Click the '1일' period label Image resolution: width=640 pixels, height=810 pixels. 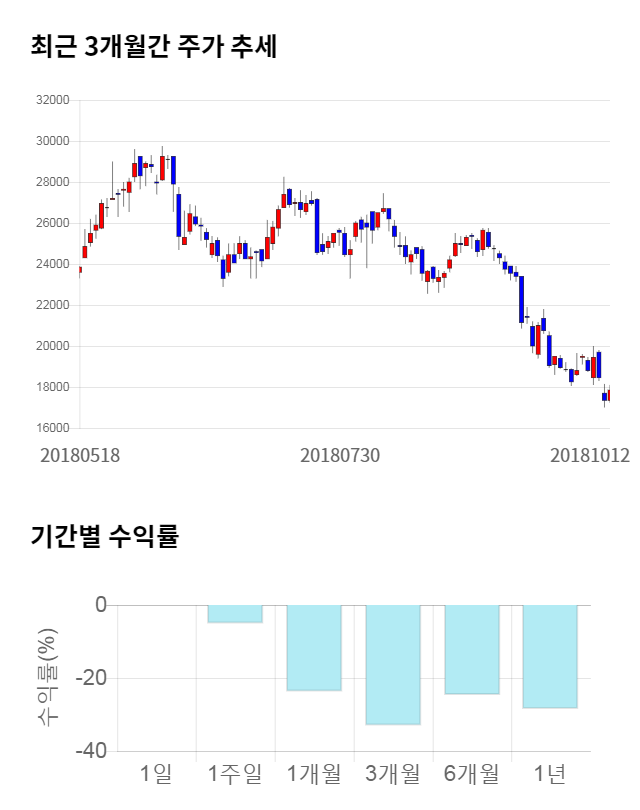click(x=157, y=773)
